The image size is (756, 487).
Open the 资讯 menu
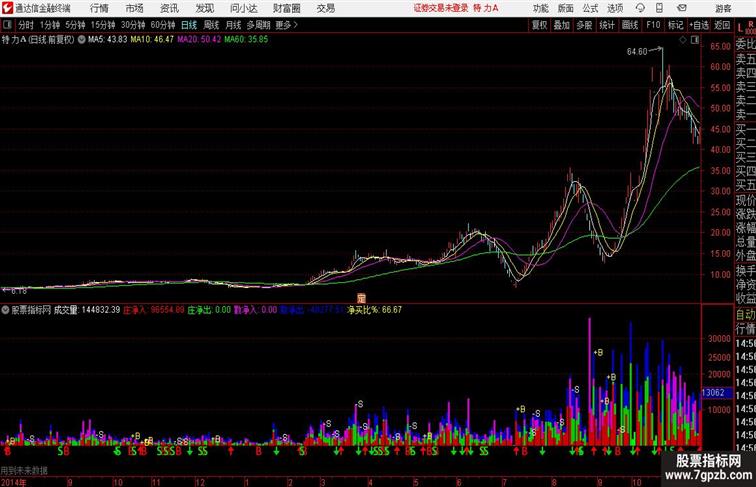pos(169,8)
